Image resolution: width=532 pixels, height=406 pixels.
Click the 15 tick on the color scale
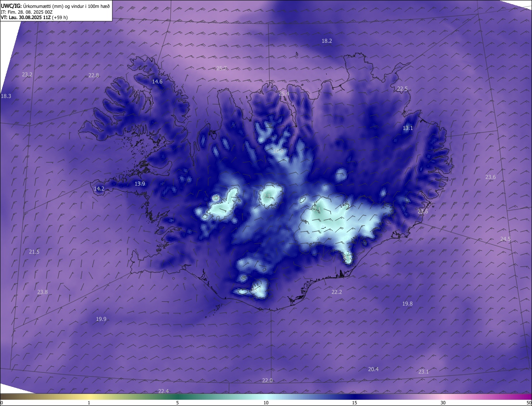(355, 403)
